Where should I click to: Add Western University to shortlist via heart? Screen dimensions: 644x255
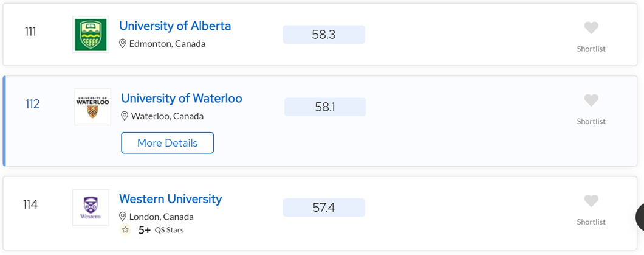591,201
